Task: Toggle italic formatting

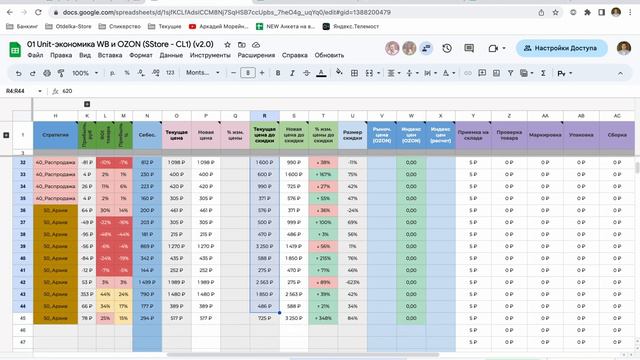Action: 292,73
